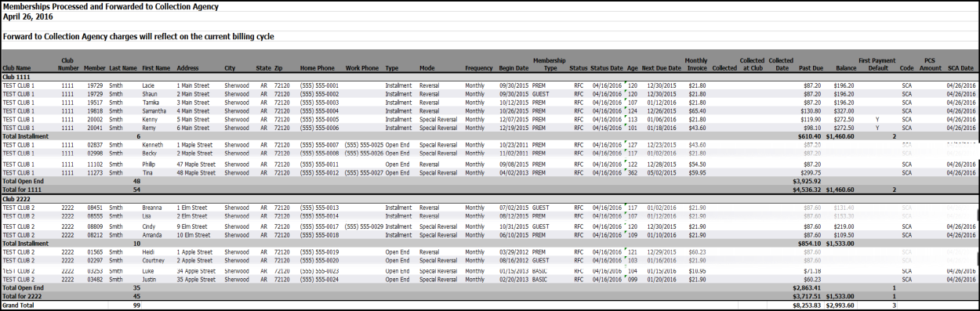This screenshot has width=980, height=311.
Task: Click past due total '$4,536.32'
Action: [807, 190]
